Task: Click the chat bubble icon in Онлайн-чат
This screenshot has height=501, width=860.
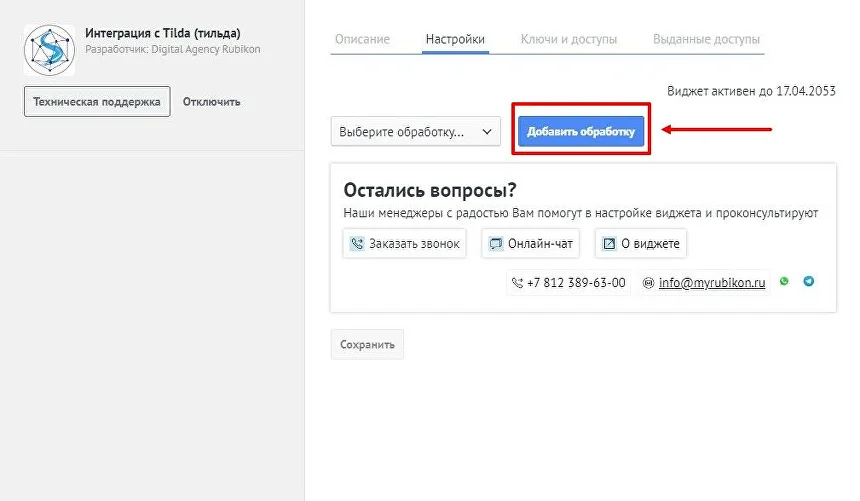Action: coord(496,244)
